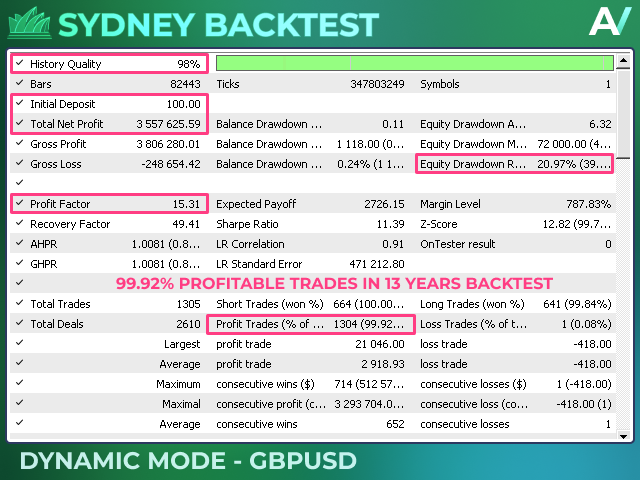The height and width of the screenshot is (480, 640).
Task: Select the AHPR value 1.0081
Action: pyautogui.click(x=166, y=244)
